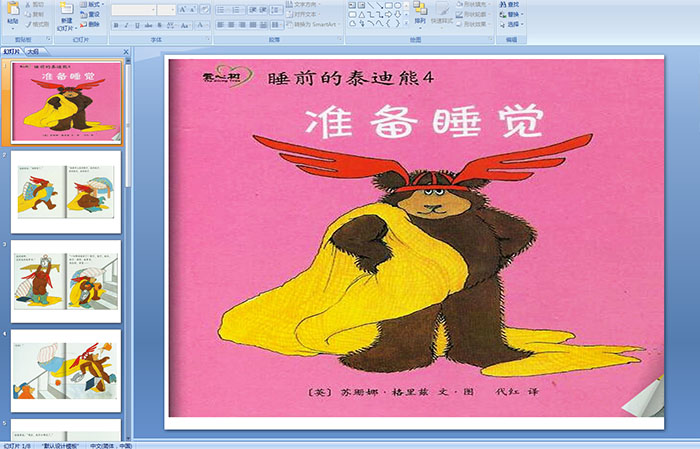Open the line spacing dropdown
Screen dimensions: 700x449
point(277,9)
